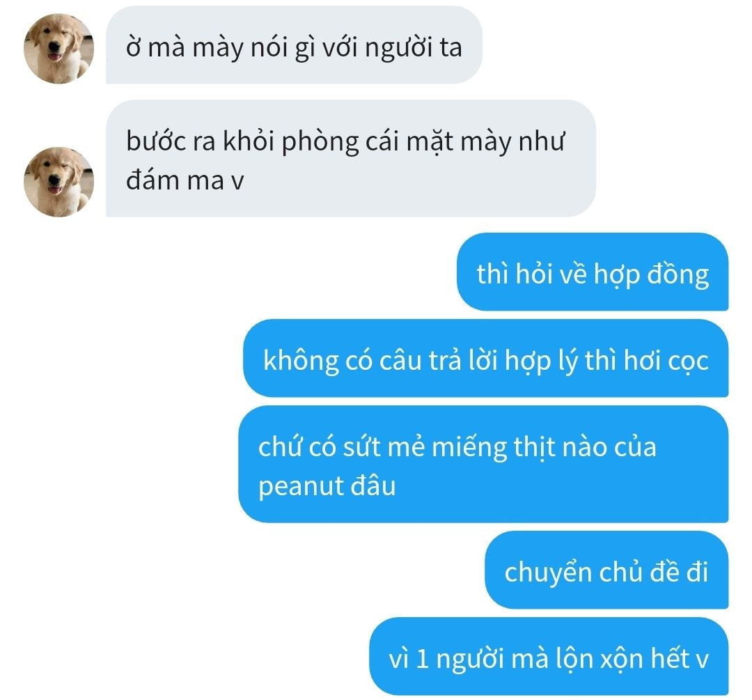752x700 pixels.
Task: Tap the bubble starting 'chứ có sứt mẻ miếng thịt'
Action: pyautogui.click(x=483, y=465)
